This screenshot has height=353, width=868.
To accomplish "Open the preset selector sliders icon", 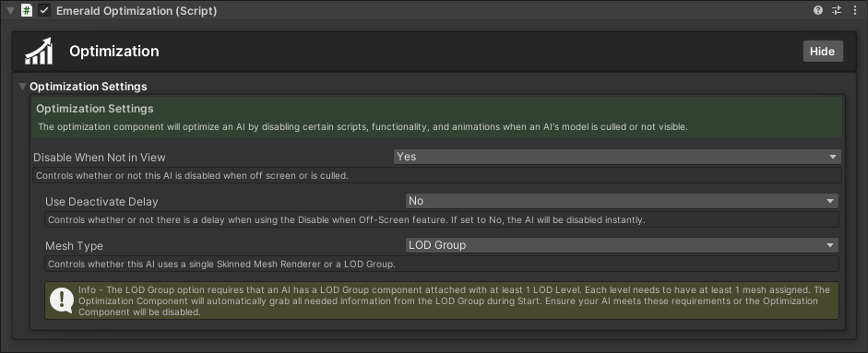I will click(x=837, y=10).
